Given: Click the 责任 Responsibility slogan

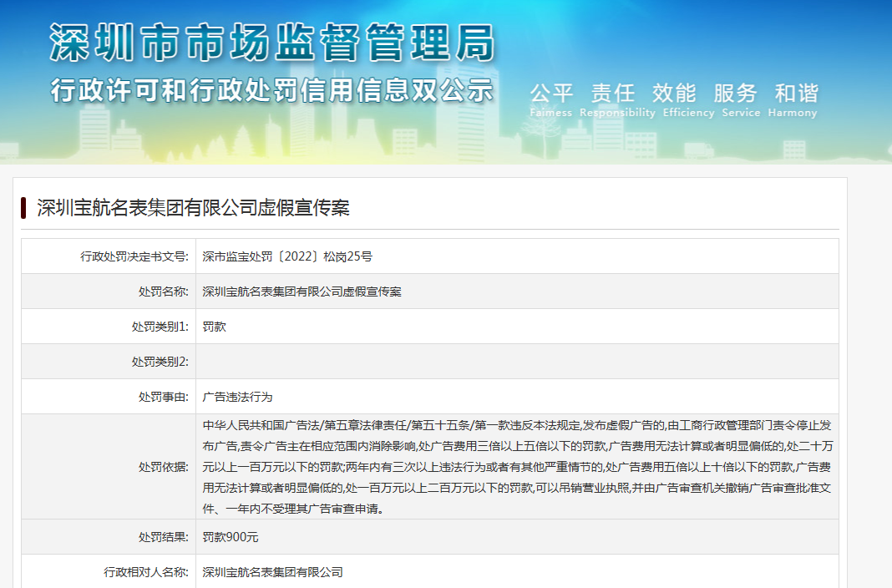Looking at the screenshot, I should [617, 100].
